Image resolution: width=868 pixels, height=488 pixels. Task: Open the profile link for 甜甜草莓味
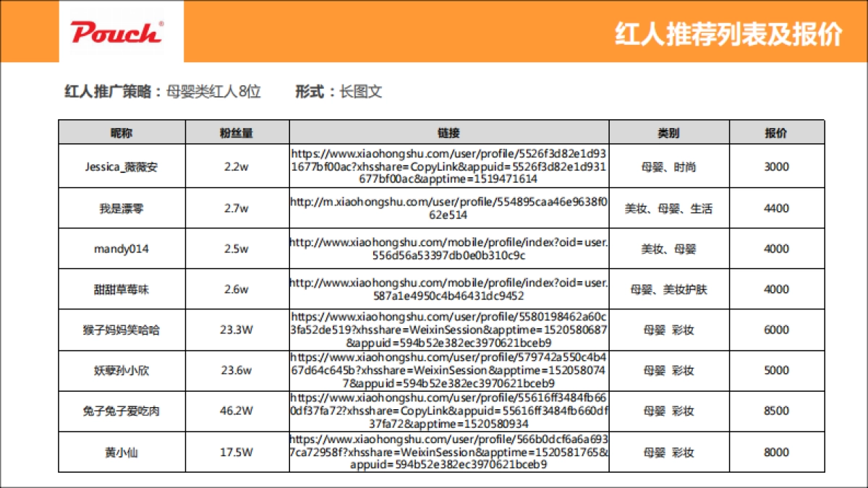pyautogui.click(x=448, y=289)
